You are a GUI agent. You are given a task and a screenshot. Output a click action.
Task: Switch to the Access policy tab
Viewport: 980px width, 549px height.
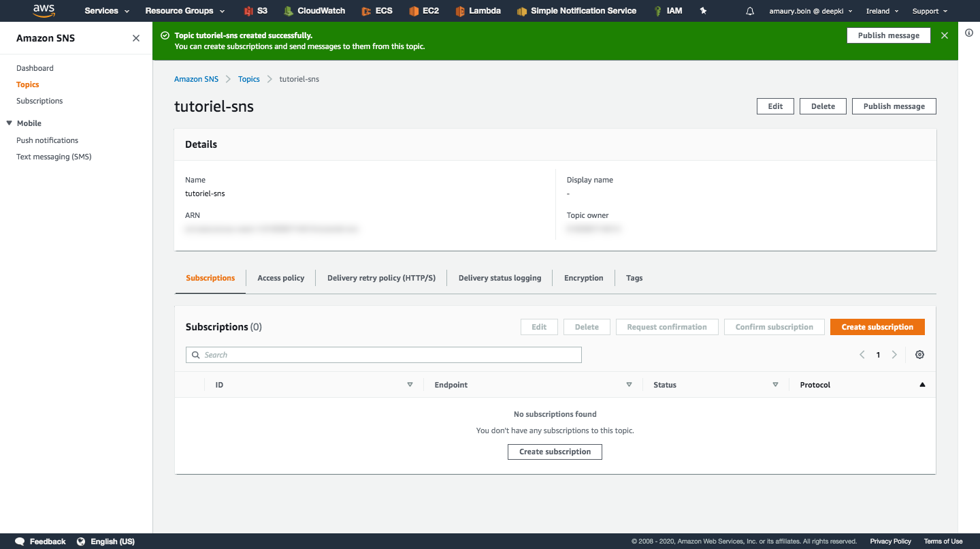click(281, 278)
